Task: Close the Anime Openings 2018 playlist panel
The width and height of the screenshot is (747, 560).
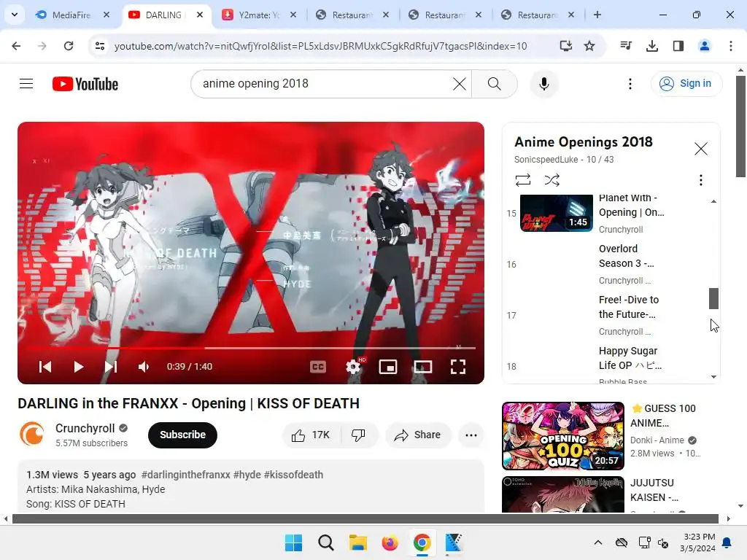Action: tap(701, 149)
